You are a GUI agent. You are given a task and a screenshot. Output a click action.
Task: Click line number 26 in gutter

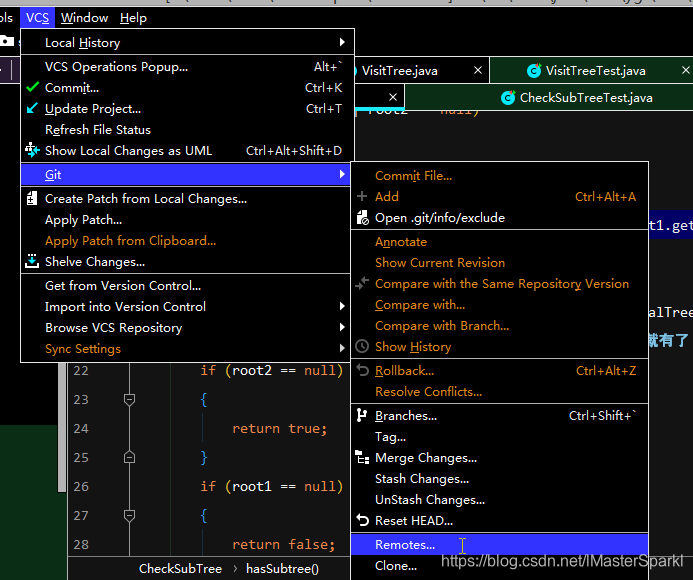(81, 486)
